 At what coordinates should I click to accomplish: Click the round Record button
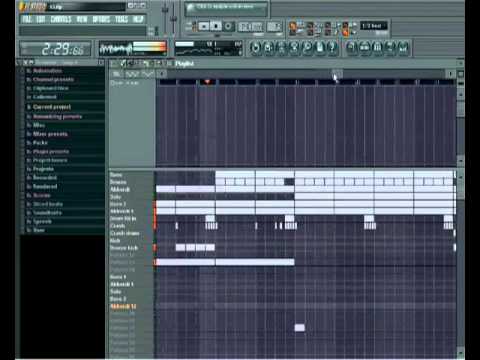(228, 26)
